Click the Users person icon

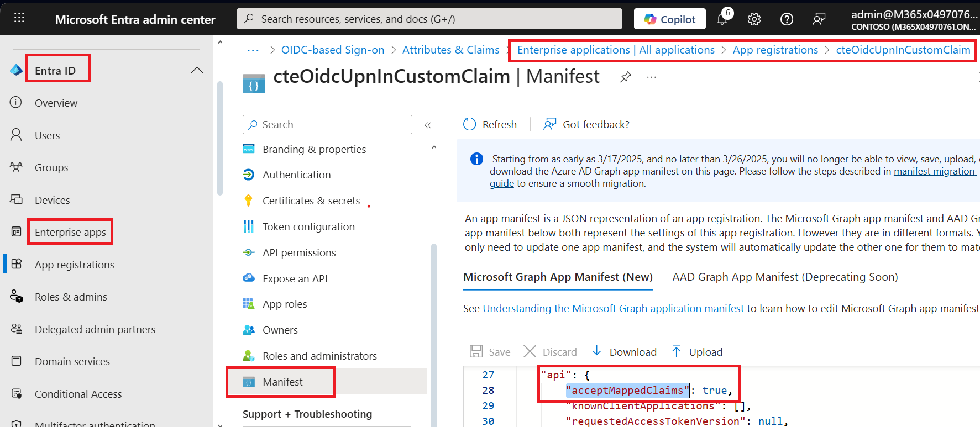17,135
